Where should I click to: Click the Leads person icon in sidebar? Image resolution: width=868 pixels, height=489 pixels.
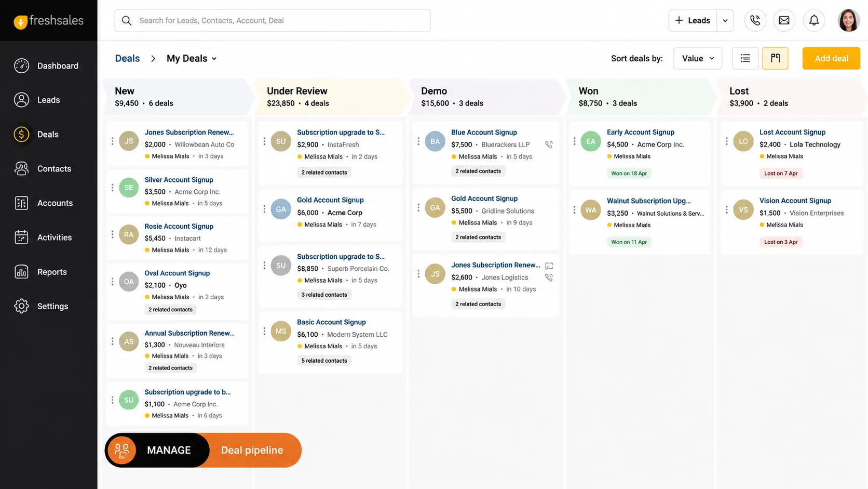(21, 100)
